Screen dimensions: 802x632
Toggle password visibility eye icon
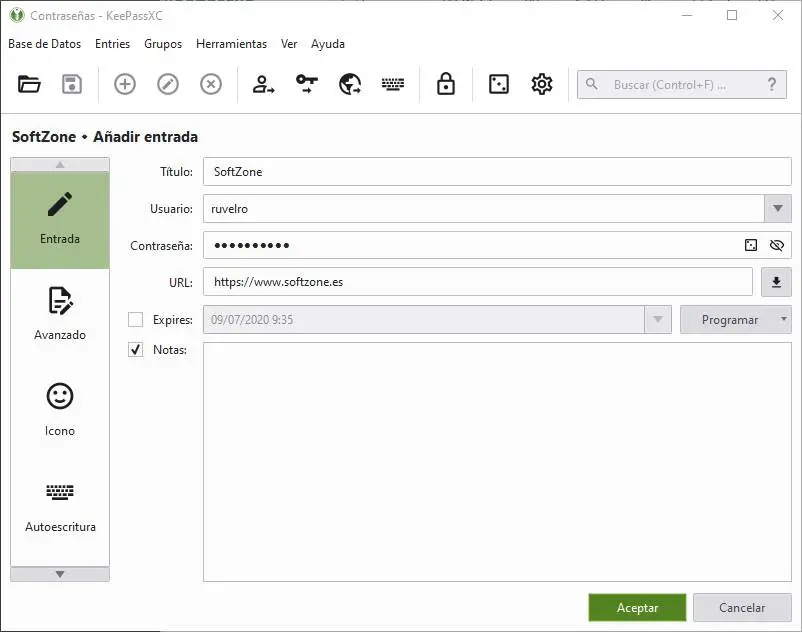coord(776,245)
